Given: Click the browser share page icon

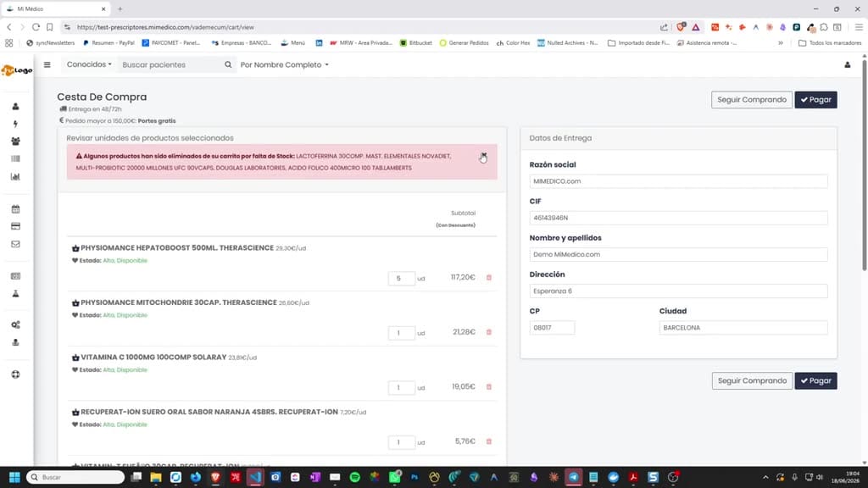Looking at the screenshot, I should pyautogui.click(x=664, y=27).
